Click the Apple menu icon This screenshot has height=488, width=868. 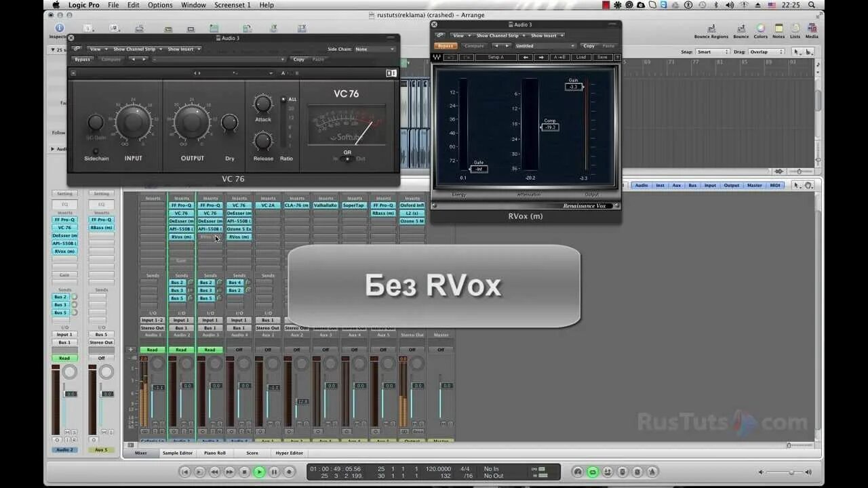56,5
